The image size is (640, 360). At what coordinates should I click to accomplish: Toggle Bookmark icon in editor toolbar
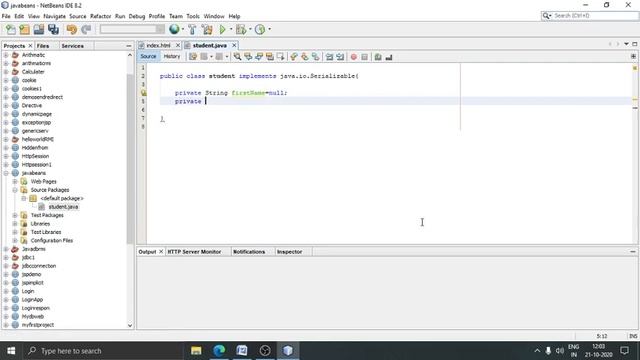(316, 57)
